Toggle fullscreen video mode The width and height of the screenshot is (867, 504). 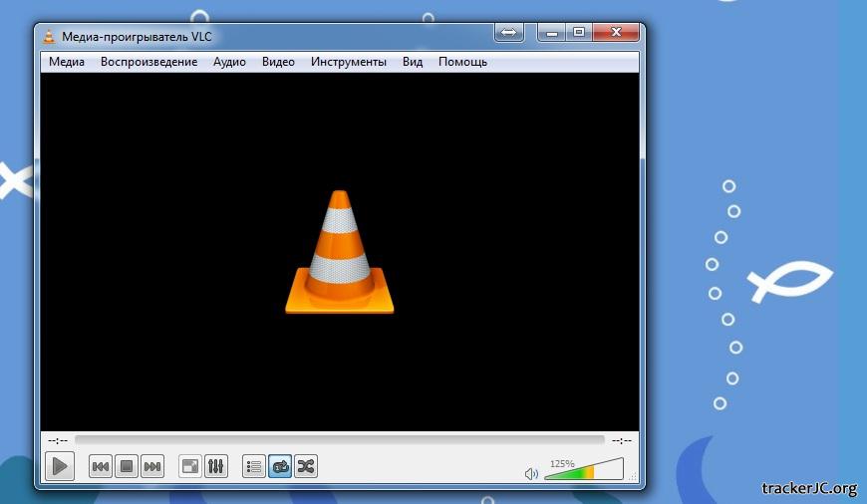click(x=189, y=466)
